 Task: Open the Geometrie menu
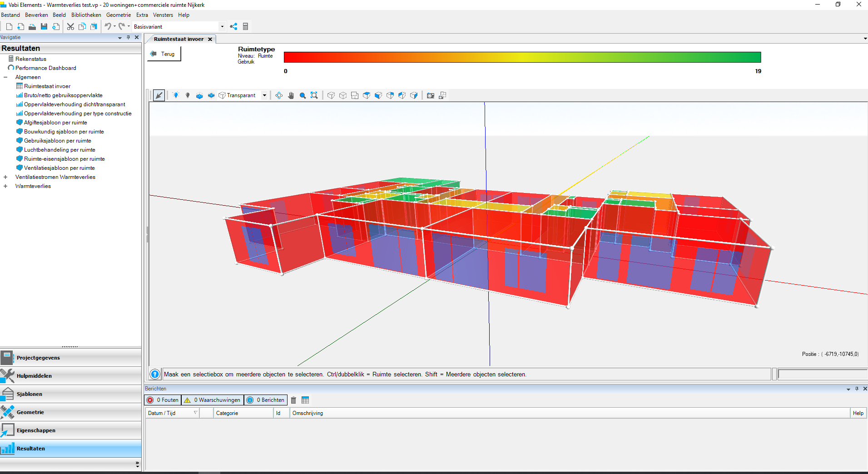[x=118, y=15]
